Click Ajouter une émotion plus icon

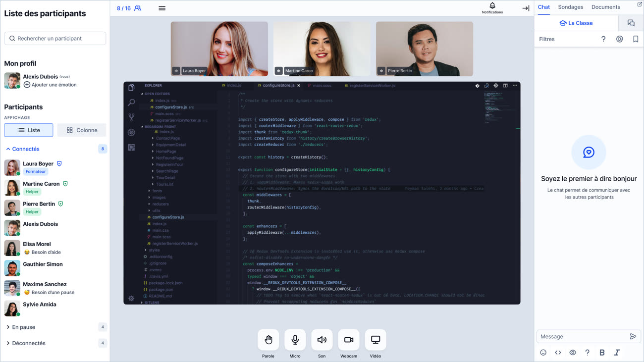27,85
